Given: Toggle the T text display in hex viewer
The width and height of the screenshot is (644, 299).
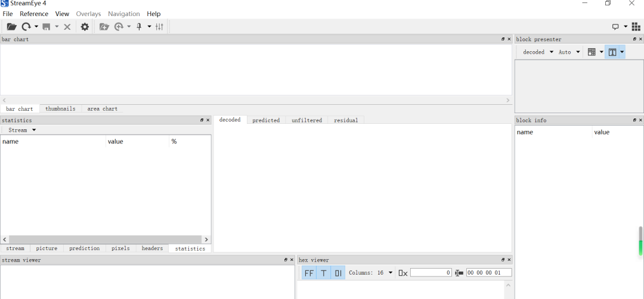Looking at the screenshot, I should tap(323, 273).
